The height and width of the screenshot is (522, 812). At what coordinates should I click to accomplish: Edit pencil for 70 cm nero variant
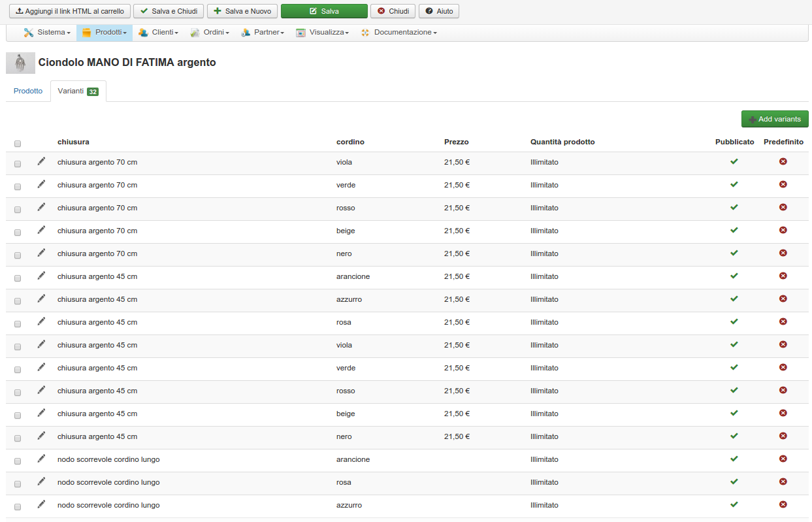tap(42, 253)
